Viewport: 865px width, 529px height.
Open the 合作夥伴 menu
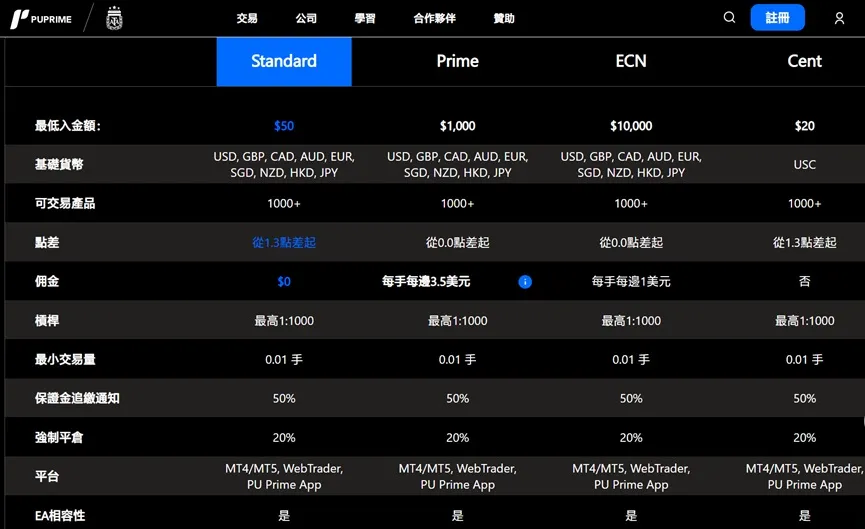click(x=434, y=18)
